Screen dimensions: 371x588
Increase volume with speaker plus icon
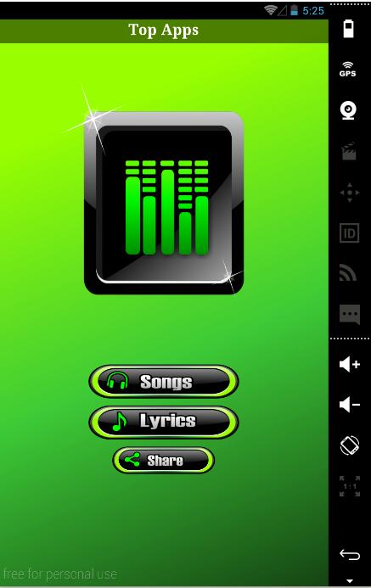pos(350,364)
